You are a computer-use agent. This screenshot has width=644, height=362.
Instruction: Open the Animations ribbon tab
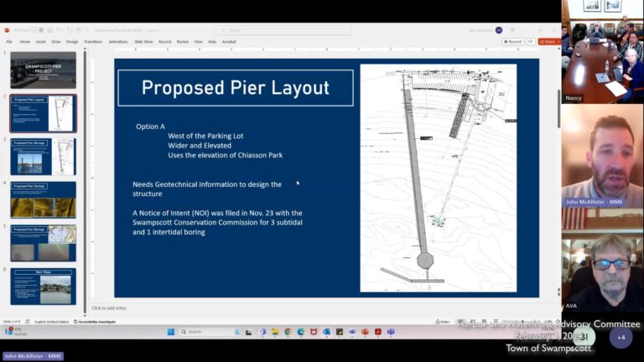pyautogui.click(x=118, y=41)
